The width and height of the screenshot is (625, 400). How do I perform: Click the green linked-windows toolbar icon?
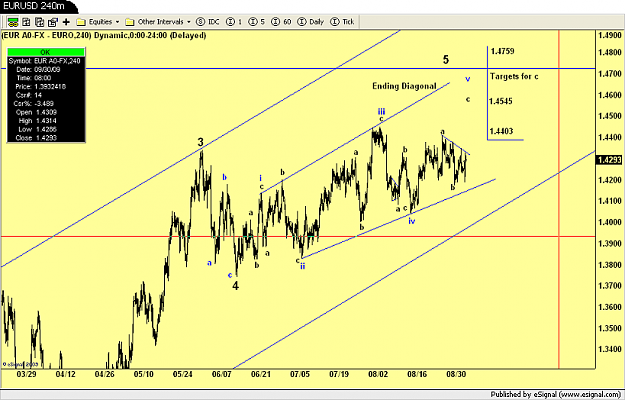click(13, 22)
